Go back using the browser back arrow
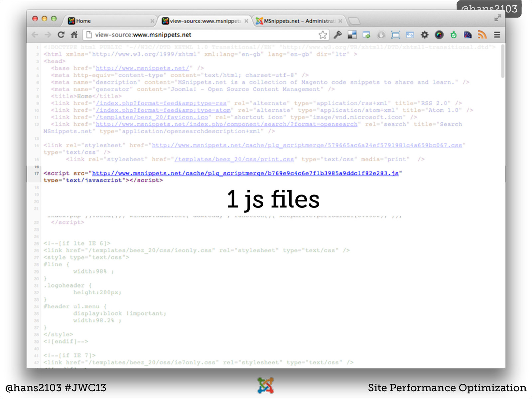 click(x=35, y=35)
